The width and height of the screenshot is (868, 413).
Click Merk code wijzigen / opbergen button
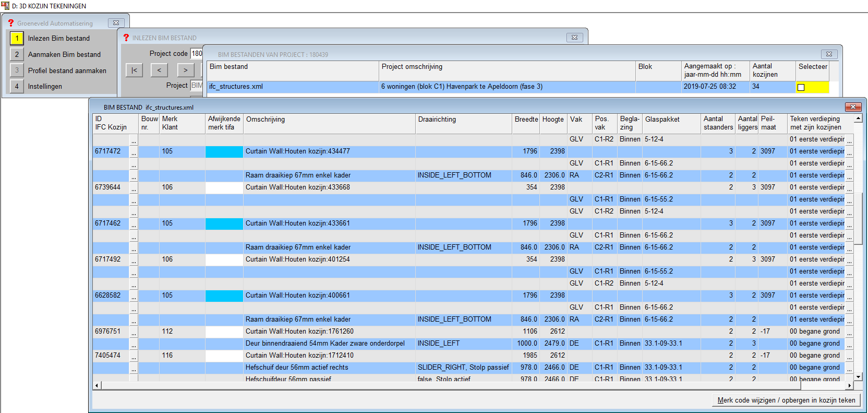coord(786,400)
